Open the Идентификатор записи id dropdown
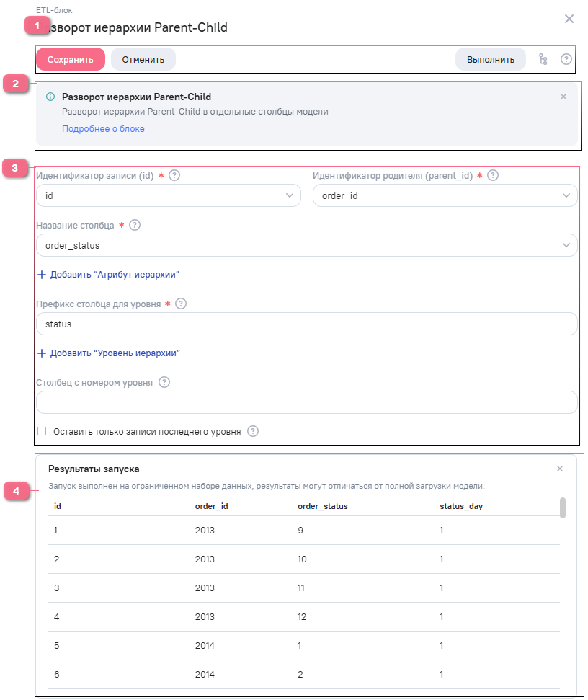Screen dimensions: 588x700 click(x=168, y=195)
